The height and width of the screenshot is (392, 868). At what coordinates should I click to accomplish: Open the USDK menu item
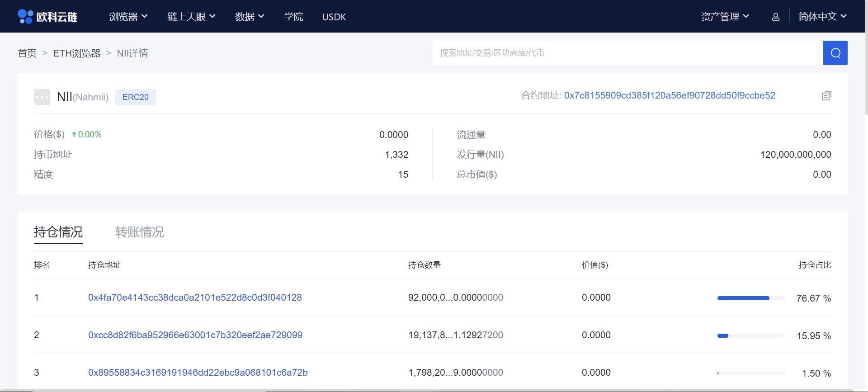334,17
